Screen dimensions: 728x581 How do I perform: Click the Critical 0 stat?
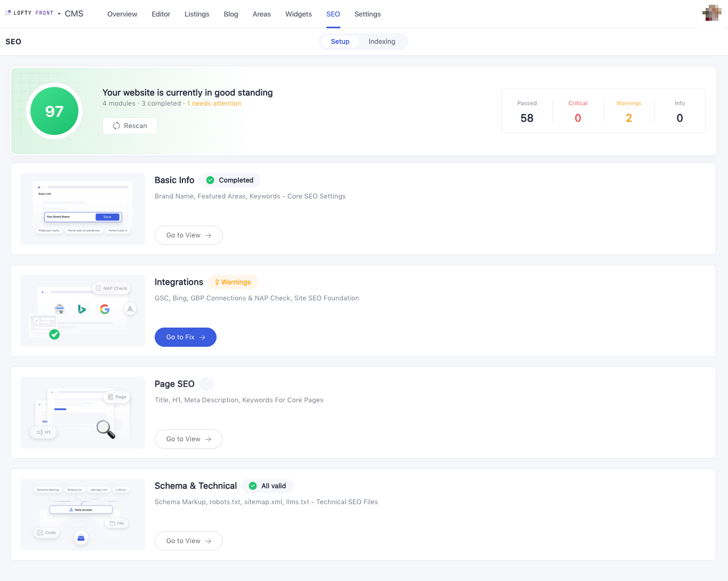(x=578, y=111)
